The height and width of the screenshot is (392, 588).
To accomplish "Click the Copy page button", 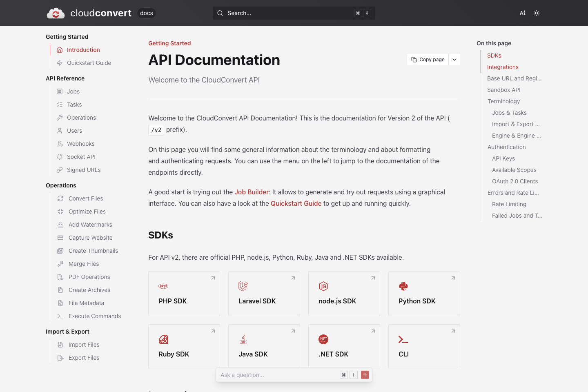I will pyautogui.click(x=428, y=59).
